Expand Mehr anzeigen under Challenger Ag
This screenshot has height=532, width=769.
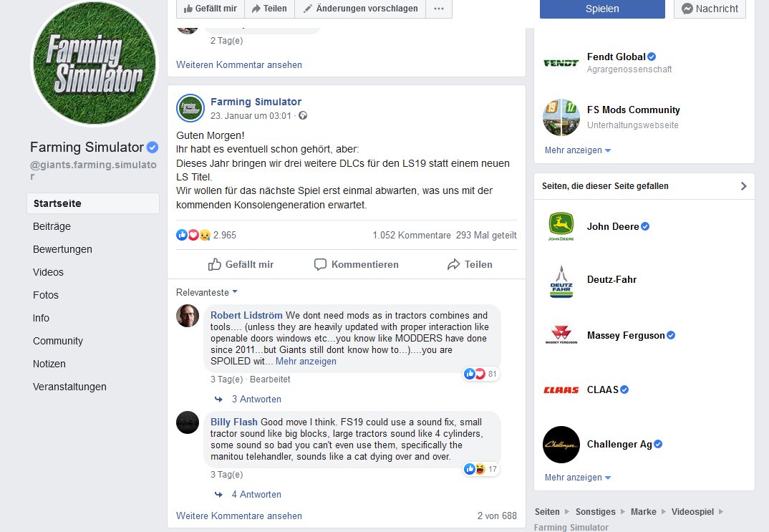[578, 477]
